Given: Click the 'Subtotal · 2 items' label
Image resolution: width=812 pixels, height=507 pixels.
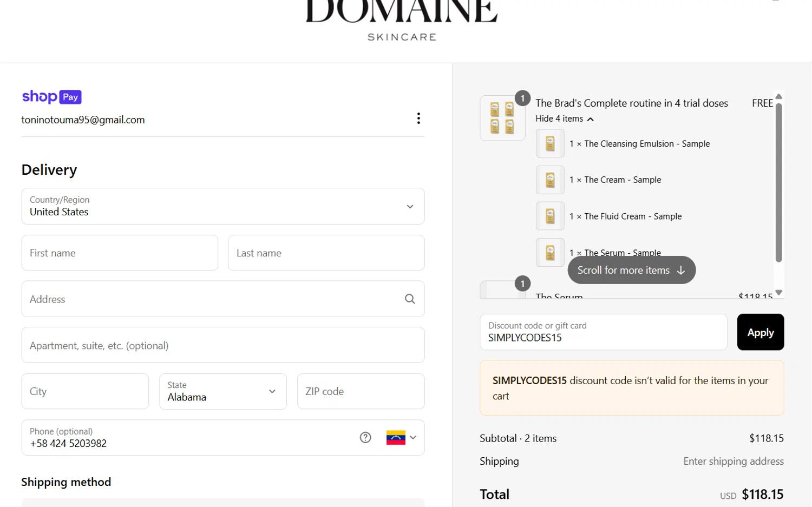Looking at the screenshot, I should (x=518, y=438).
